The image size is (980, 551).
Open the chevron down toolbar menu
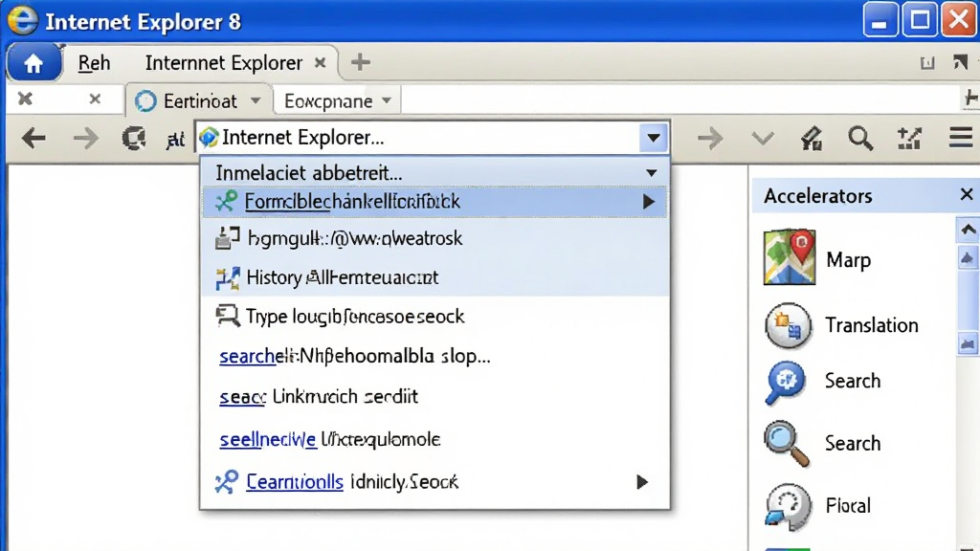point(763,138)
